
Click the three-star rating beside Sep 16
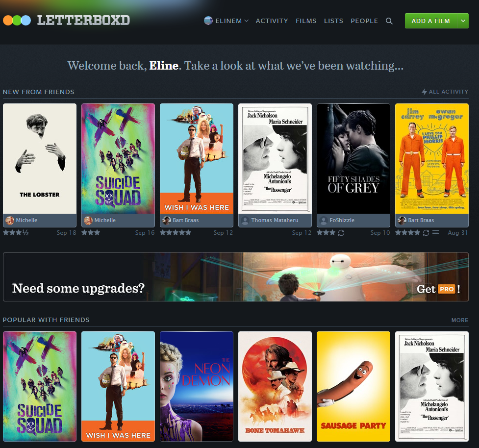click(91, 233)
